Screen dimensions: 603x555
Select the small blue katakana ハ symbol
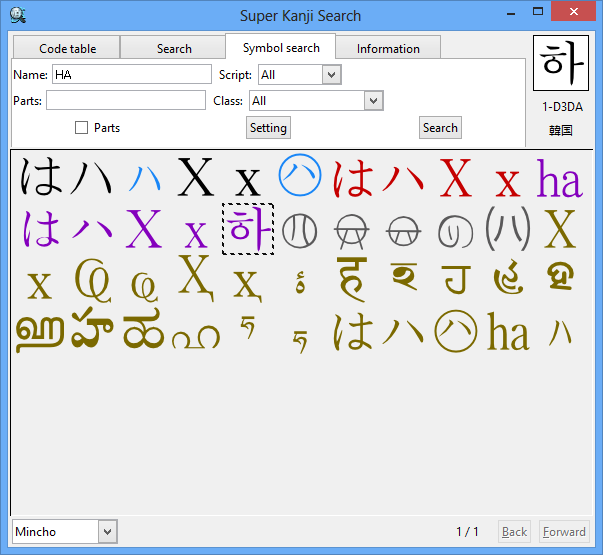144,180
